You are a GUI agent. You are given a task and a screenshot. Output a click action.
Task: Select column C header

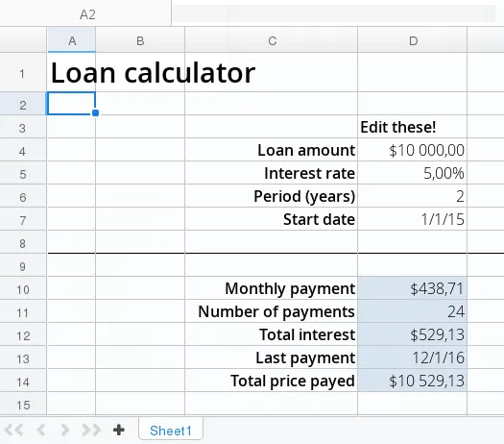272,40
